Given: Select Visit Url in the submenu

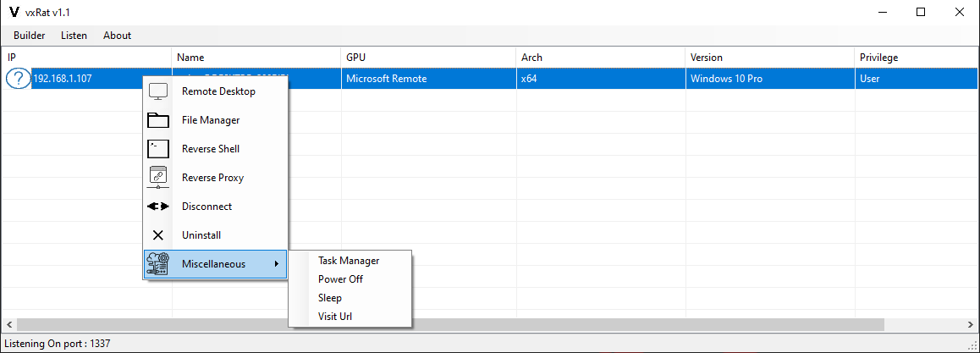Looking at the screenshot, I should 350,316.
